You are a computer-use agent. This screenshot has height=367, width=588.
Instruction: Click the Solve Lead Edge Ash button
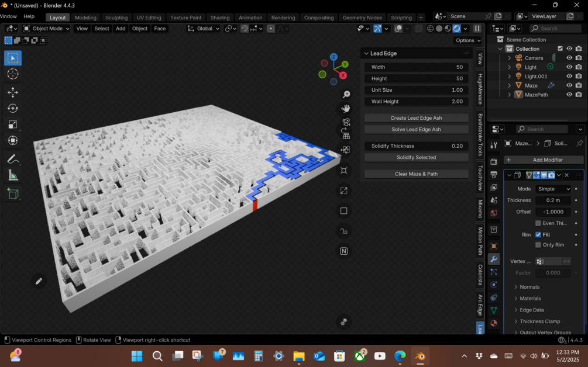pos(416,129)
